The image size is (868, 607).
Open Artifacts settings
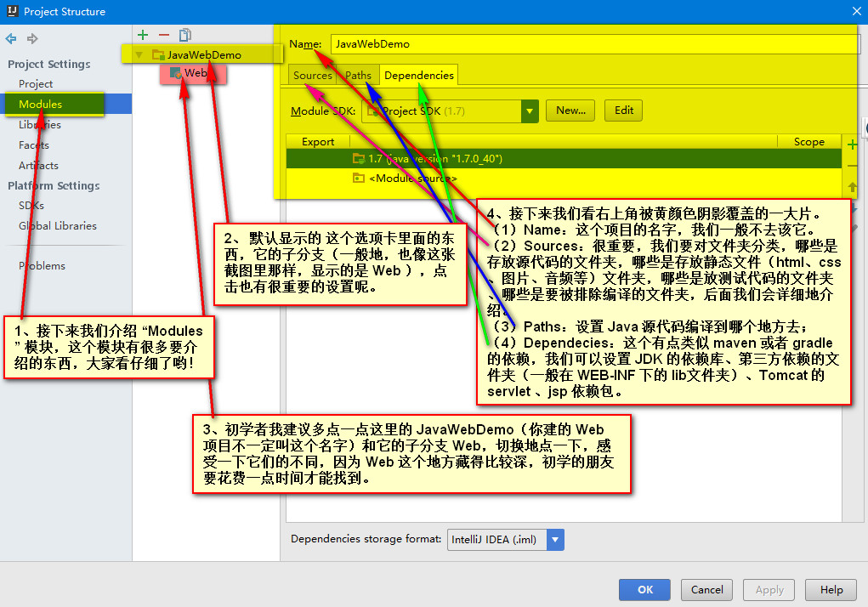click(38, 166)
